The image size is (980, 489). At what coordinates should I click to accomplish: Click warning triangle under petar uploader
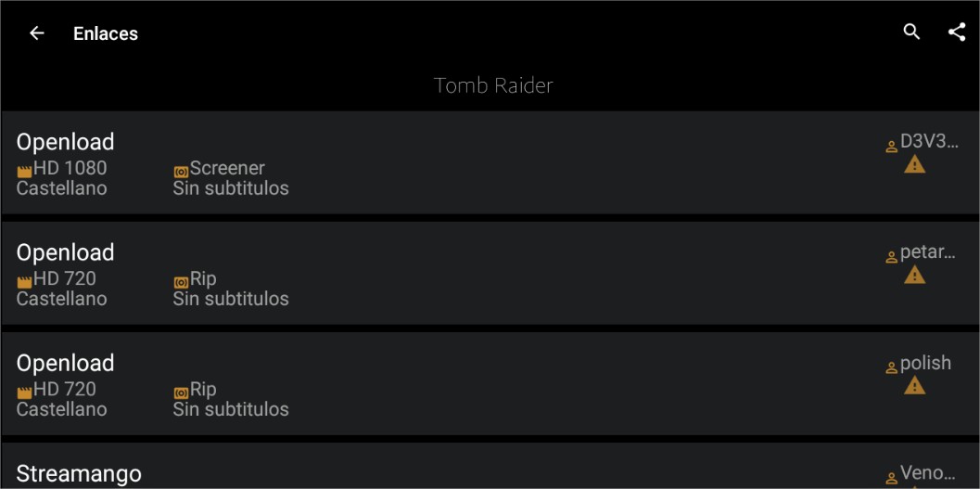[x=915, y=276]
